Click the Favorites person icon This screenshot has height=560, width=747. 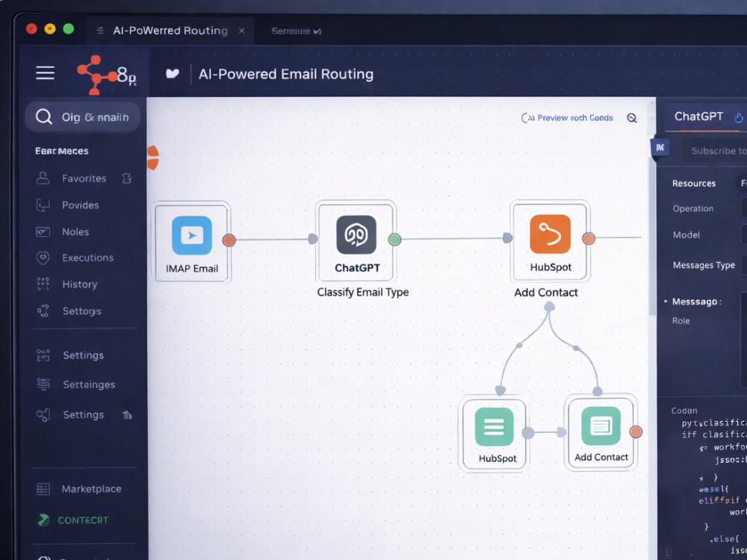43,178
